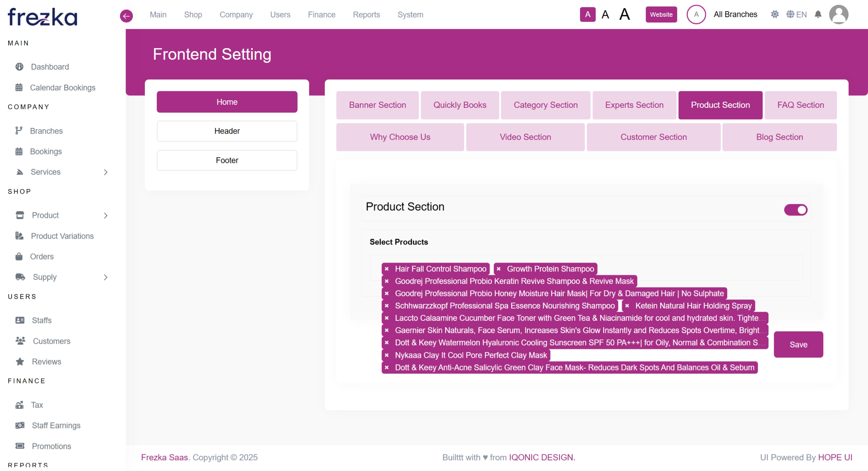The height and width of the screenshot is (471, 868).
Task: Click the sidebar collapse arrow icon
Action: click(x=126, y=16)
